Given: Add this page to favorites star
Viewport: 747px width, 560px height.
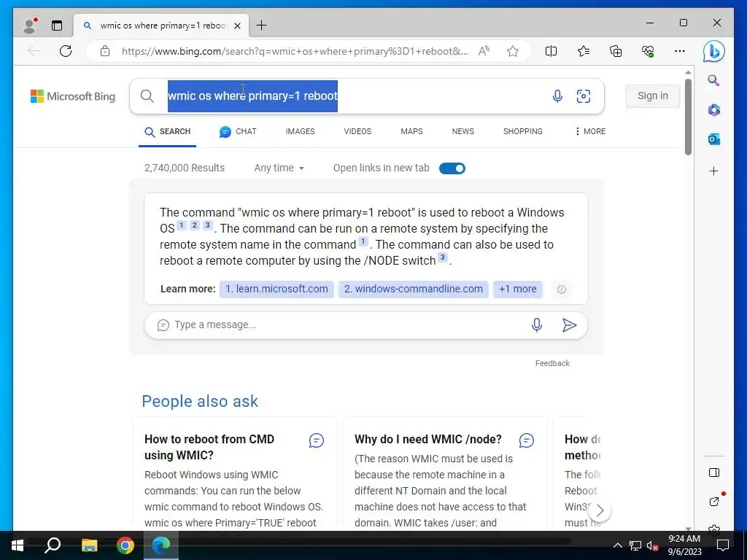Looking at the screenshot, I should pyautogui.click(x=513, y=51).
